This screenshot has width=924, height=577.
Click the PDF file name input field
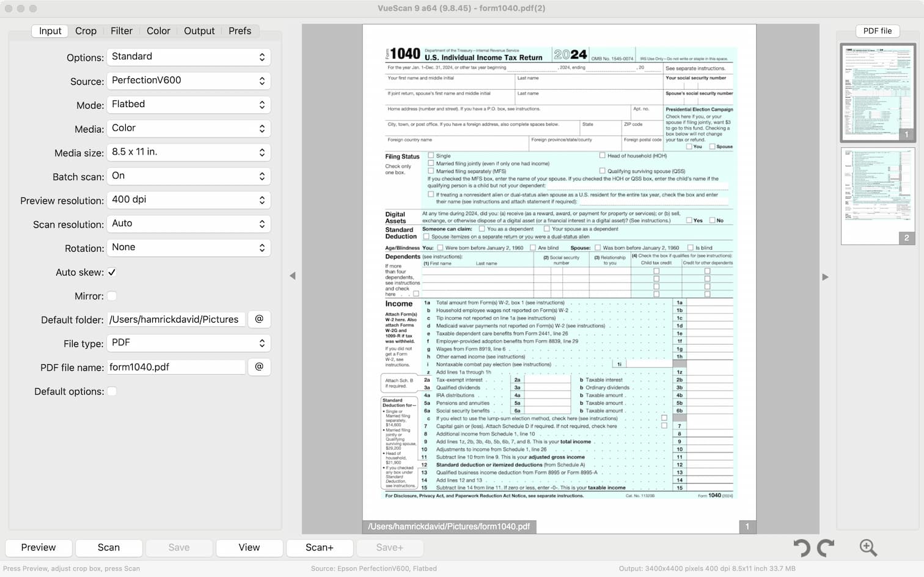pyautogui.click(x=176, y=367)
